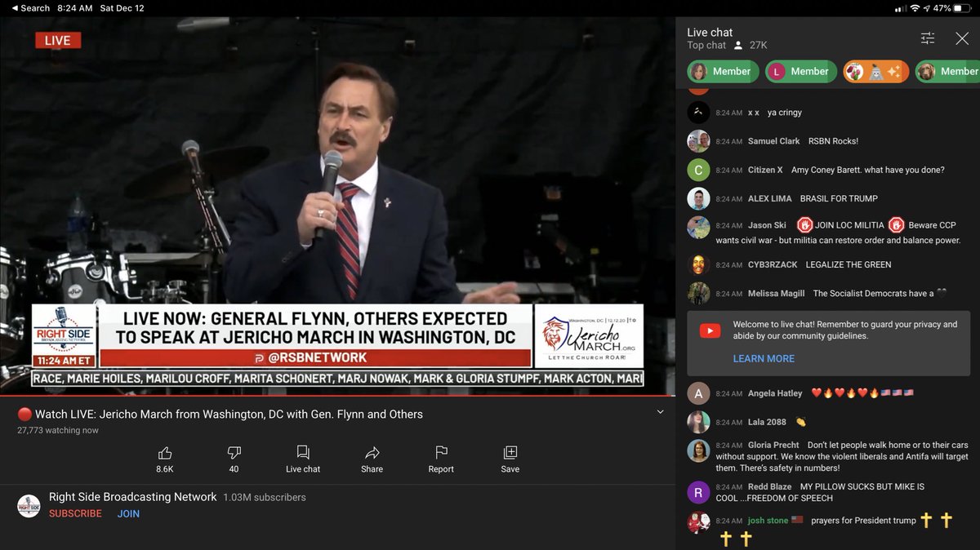Tap the '1.03M subscribers' text
The image size is (980, 550).
point(265,497)
